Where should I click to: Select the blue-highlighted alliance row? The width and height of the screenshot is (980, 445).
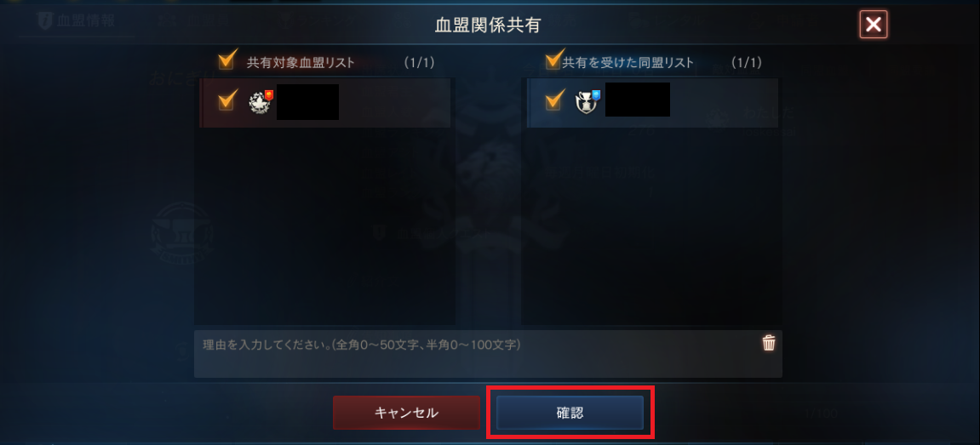(651, 102)
